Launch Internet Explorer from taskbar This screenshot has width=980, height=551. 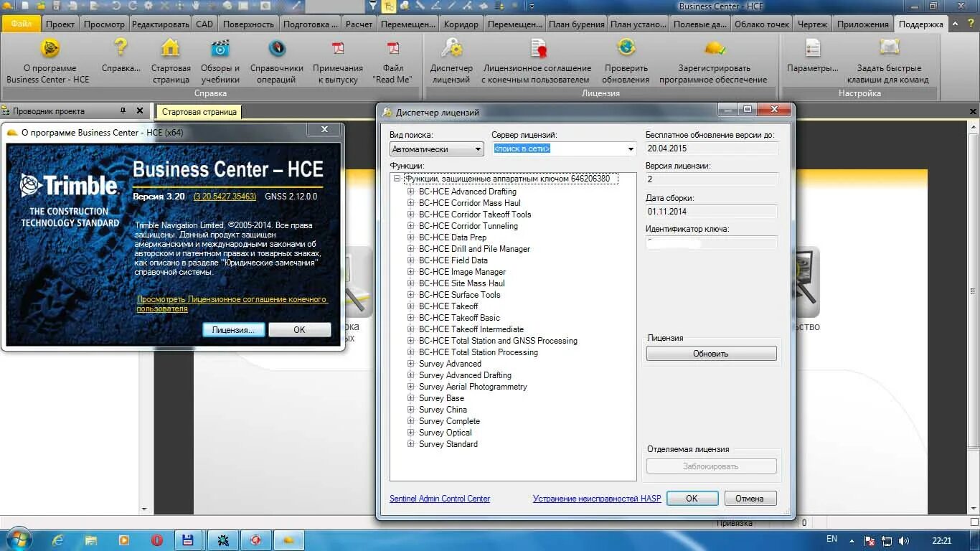(x=58, y=540)
